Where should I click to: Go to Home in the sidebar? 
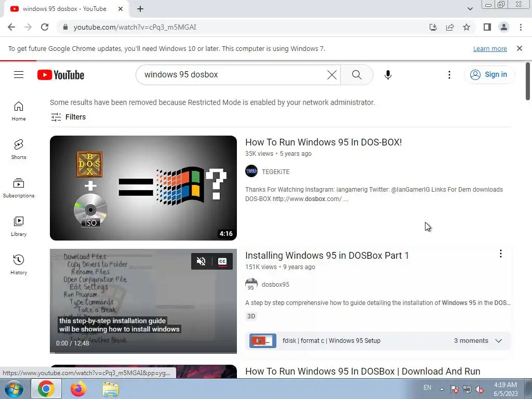point(19,111)
